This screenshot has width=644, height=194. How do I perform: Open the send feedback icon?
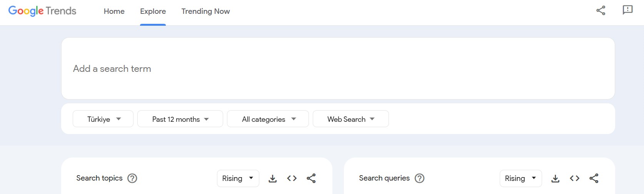tap(627, 10)
